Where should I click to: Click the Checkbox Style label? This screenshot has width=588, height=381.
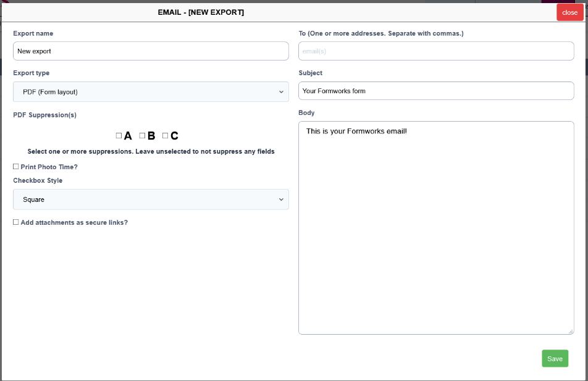38,180
